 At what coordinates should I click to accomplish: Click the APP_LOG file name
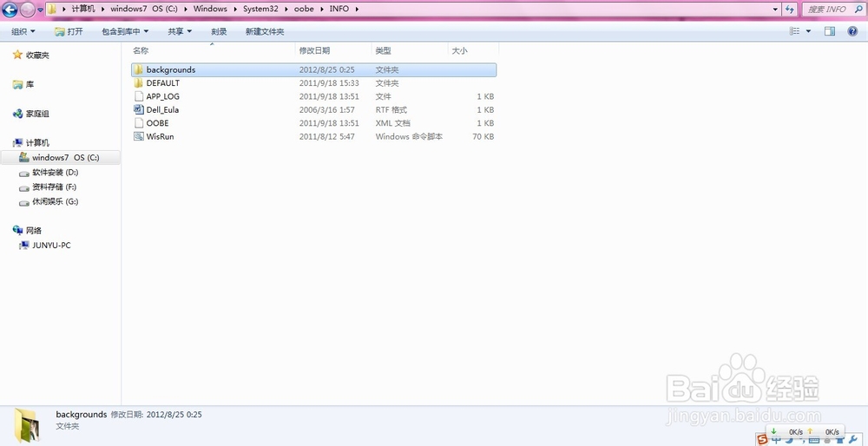(163, 96)
